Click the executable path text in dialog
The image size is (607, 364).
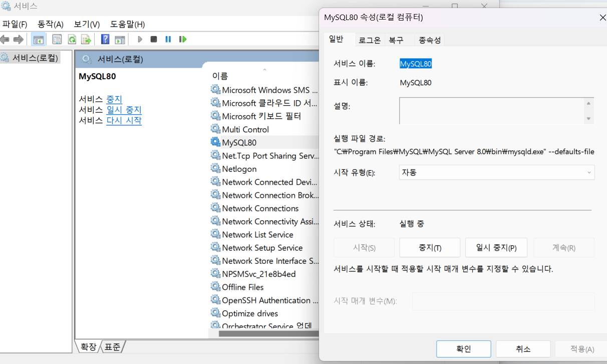tap(464, 152)
